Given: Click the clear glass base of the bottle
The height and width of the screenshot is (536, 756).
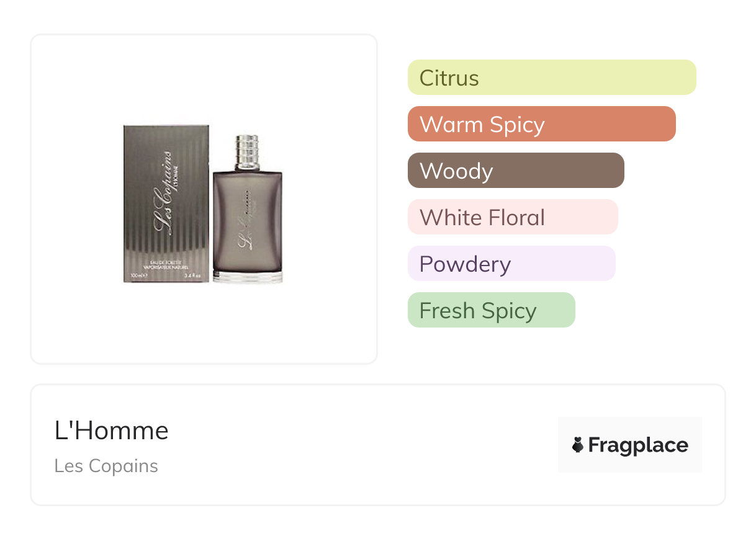Looking at the screenshot, I should pyautogui.click(x=247, y=277).
